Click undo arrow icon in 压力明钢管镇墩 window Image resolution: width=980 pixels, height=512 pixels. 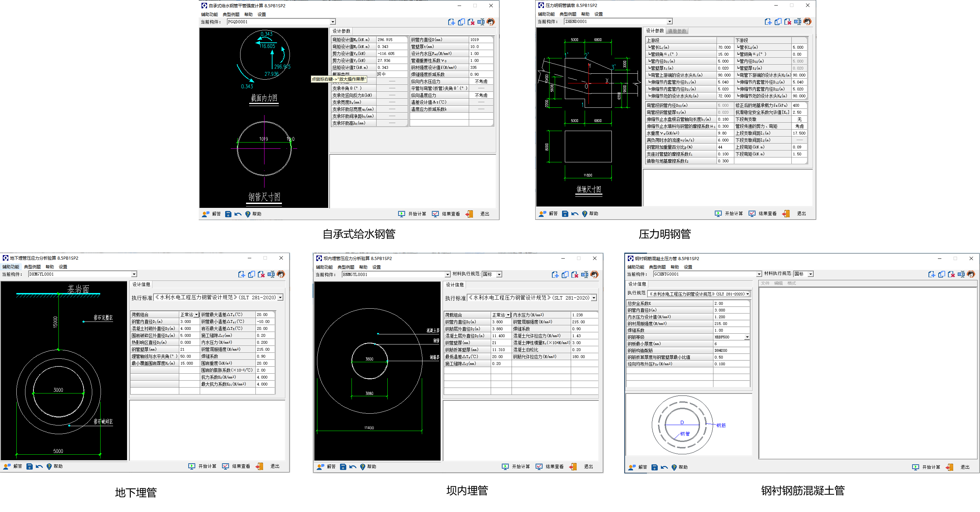(x=575, y=214)
